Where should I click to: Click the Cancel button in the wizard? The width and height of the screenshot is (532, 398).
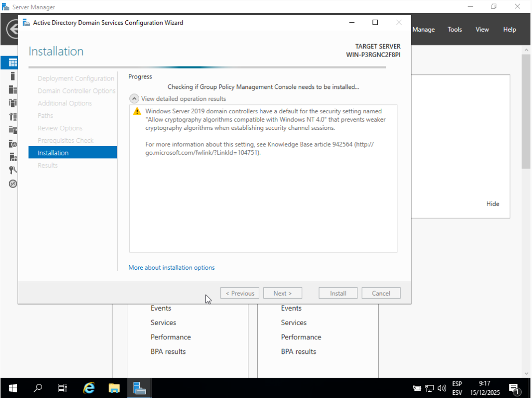tap(381, 293)
